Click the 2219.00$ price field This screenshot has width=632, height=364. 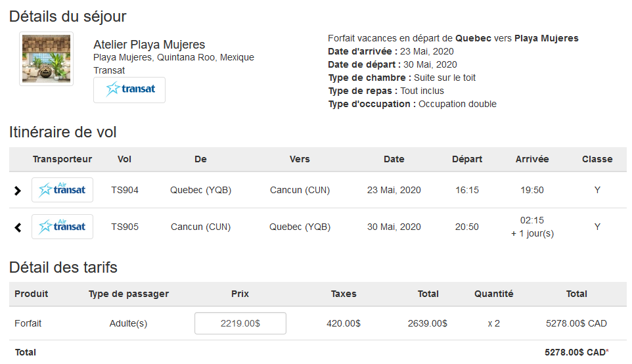pos(240,323)
